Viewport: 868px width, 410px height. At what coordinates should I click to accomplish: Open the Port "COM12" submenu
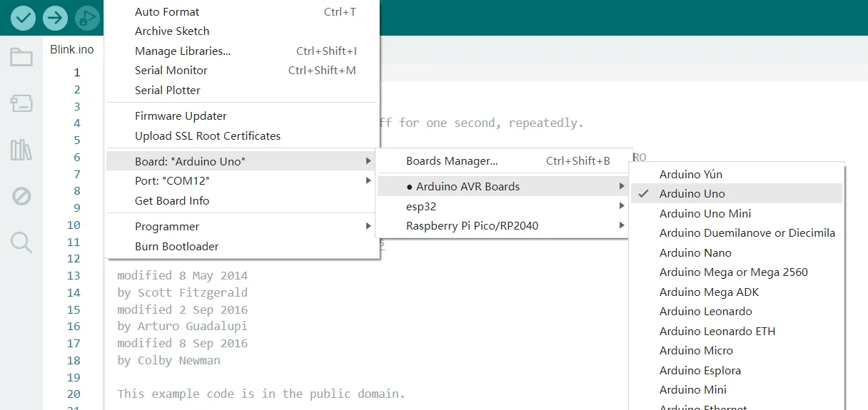coord(172,181)
